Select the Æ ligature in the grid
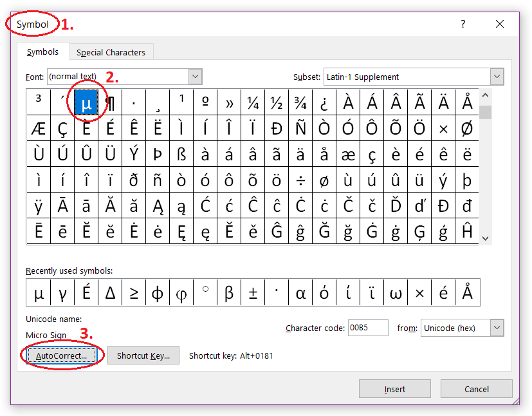The image size is (532, 416). click(39, 128)
